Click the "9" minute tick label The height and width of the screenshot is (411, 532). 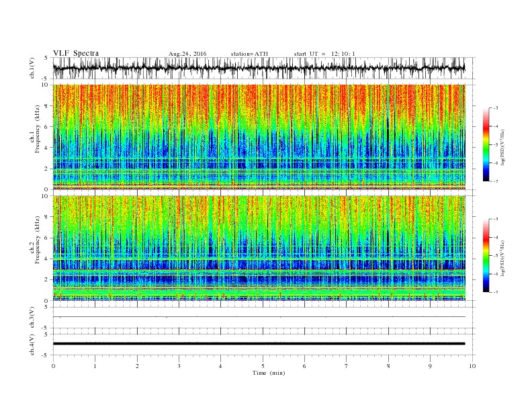pos(430,366)
